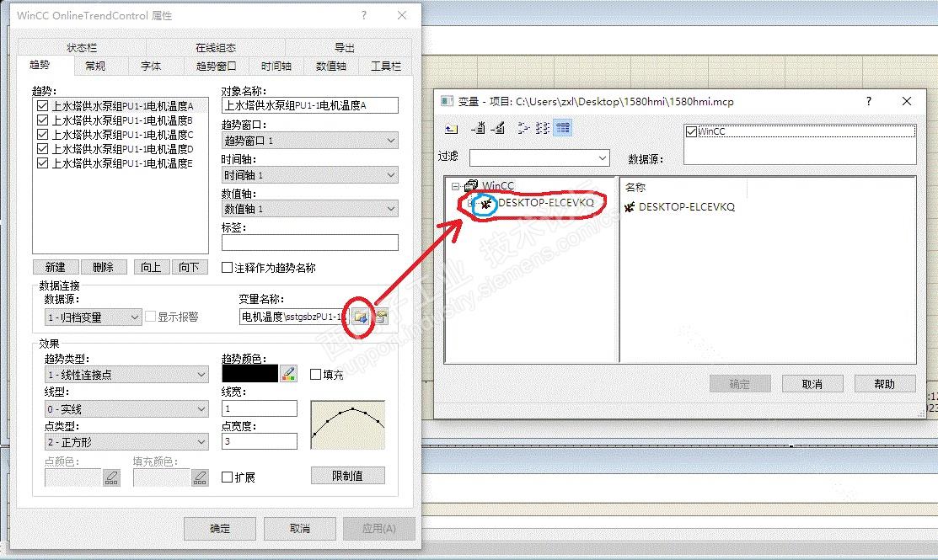The height and width of the screenshot is (560, 938).
Task: Click the help question mark in properties dialog title
Action: [x=364, y=15]
